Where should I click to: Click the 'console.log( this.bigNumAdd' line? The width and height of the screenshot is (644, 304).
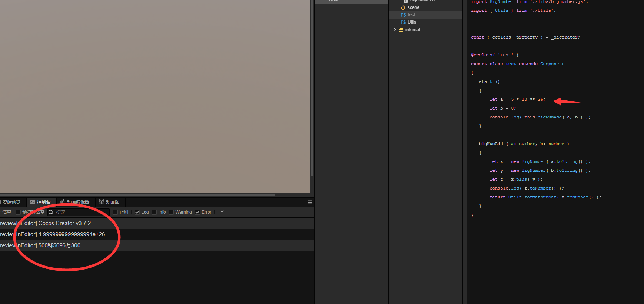point(540,117)
